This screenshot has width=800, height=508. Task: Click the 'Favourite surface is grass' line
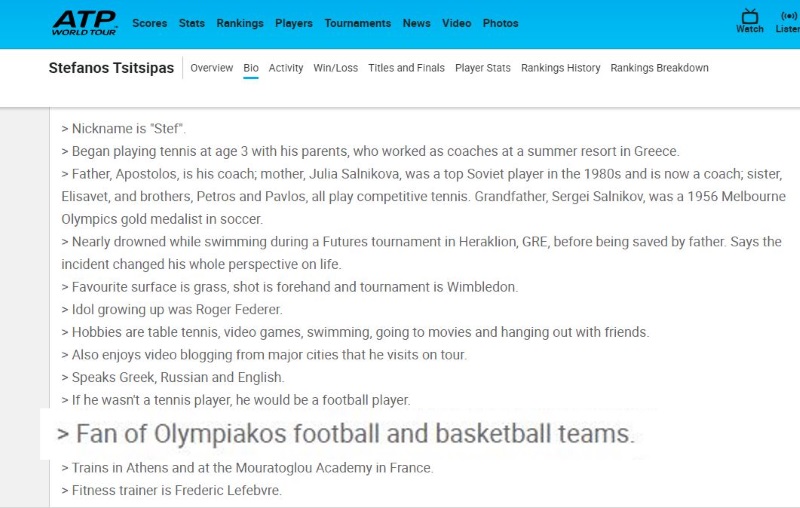pyautogui.click(x=289, y=287)
